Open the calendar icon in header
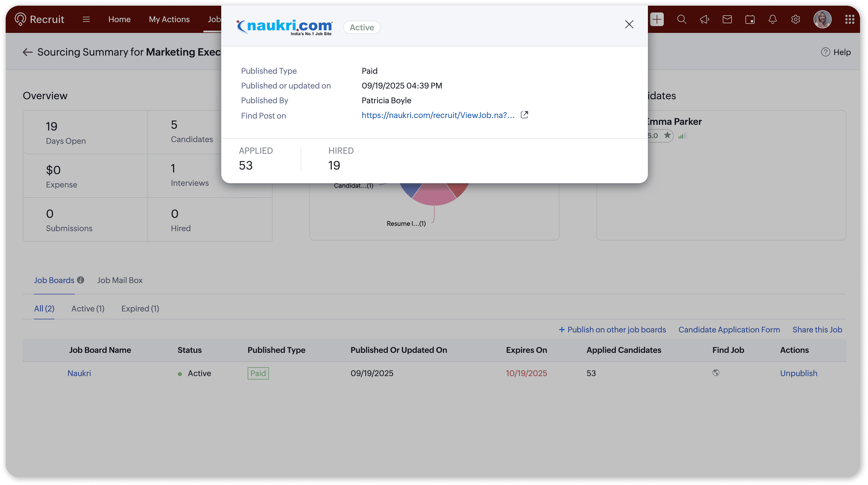The height and width of the screenshot is (485, 868). [x=750, y=19]
